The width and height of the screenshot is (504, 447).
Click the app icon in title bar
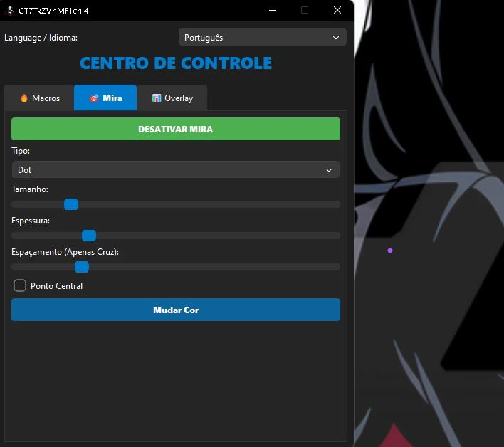coord(10,11)
